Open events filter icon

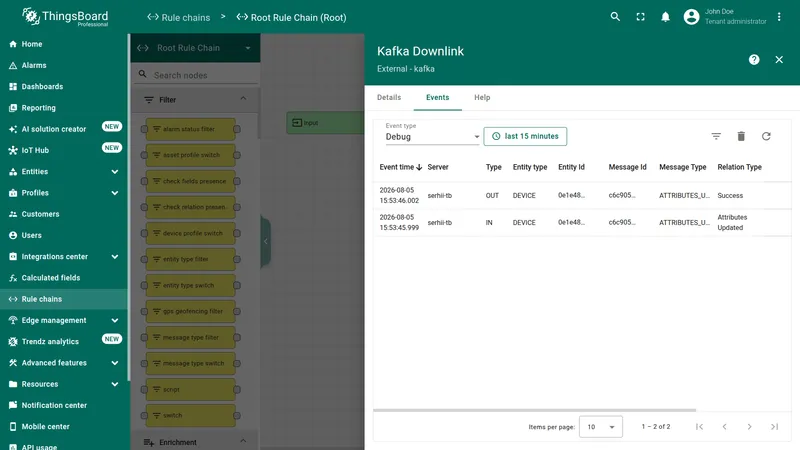(x=716, y=136)
